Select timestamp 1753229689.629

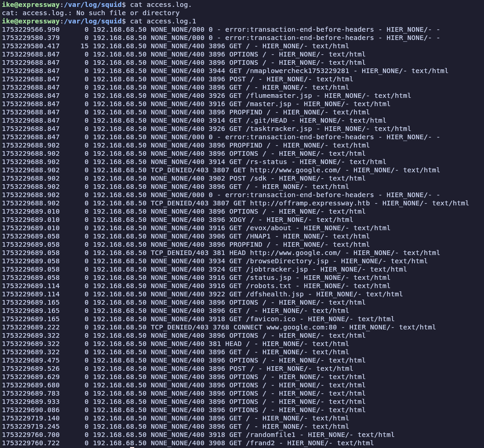pos(31,377)
